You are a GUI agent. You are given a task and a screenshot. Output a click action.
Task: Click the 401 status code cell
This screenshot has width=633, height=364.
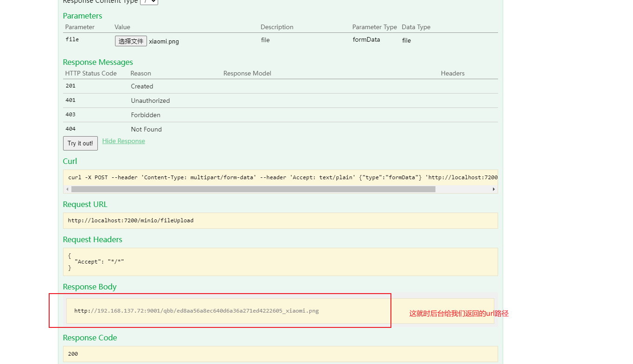[70, 100]
